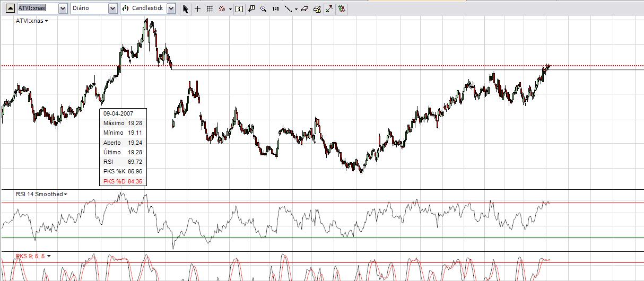Click the Mínimo 19,11 row
Image resolution: width=644 pixels, height=281 pixels.
point(123,133)
